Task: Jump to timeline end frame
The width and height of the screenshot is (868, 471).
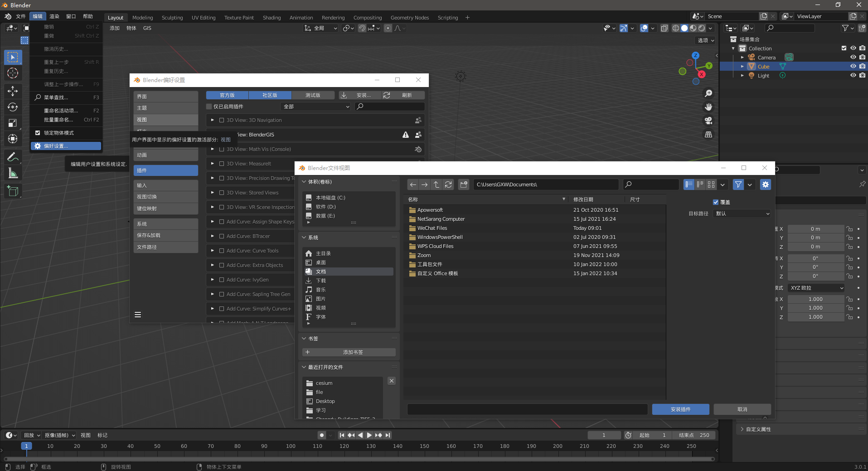Action: pos(388,435)
